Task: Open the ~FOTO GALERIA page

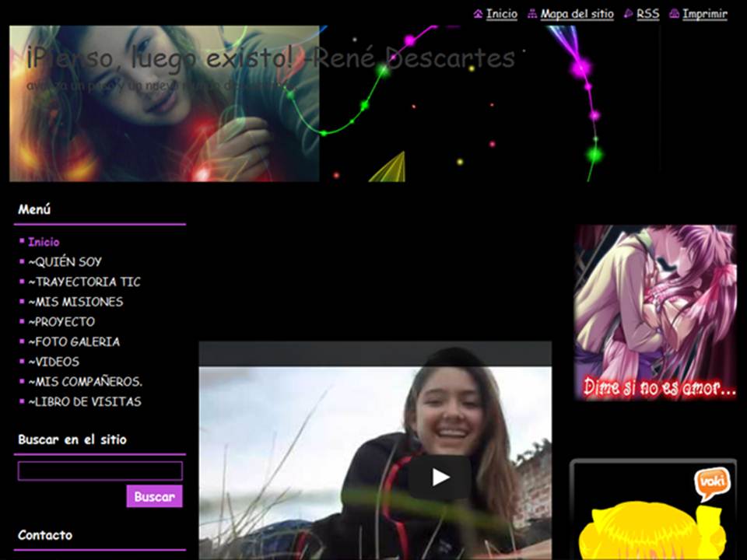Action: tap(74, 341)
